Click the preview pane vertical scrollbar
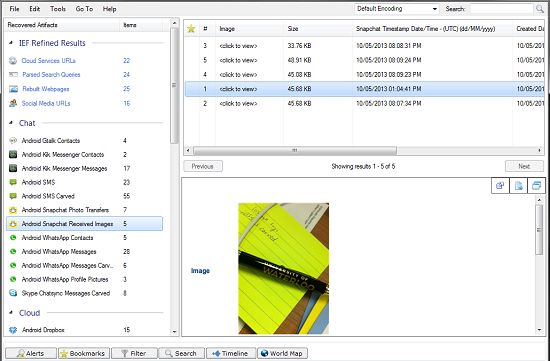 (539, 230)
